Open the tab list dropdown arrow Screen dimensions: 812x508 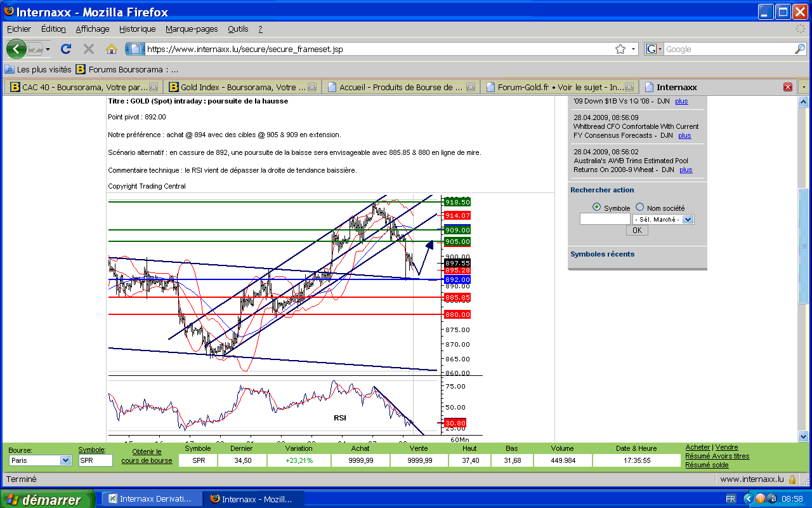[804, 87]
